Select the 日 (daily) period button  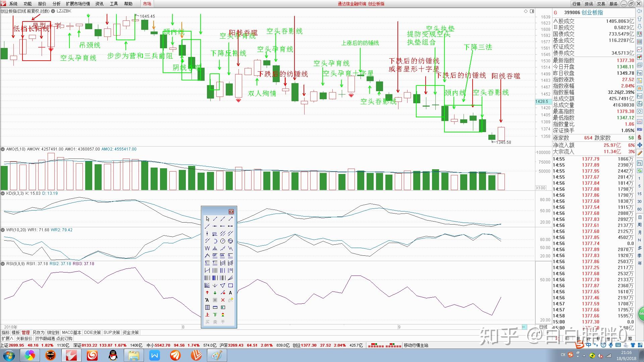click(640, 217)
